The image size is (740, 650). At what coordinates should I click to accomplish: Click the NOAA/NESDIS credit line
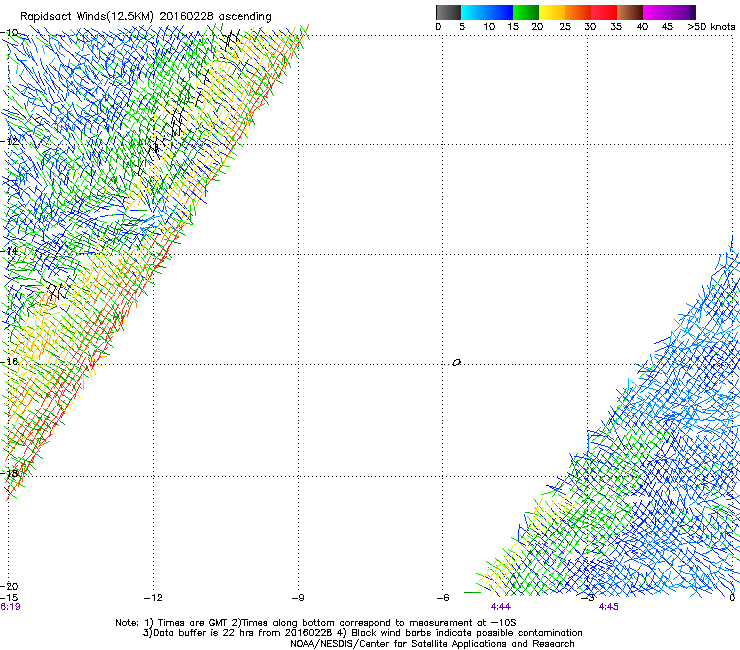432,644
